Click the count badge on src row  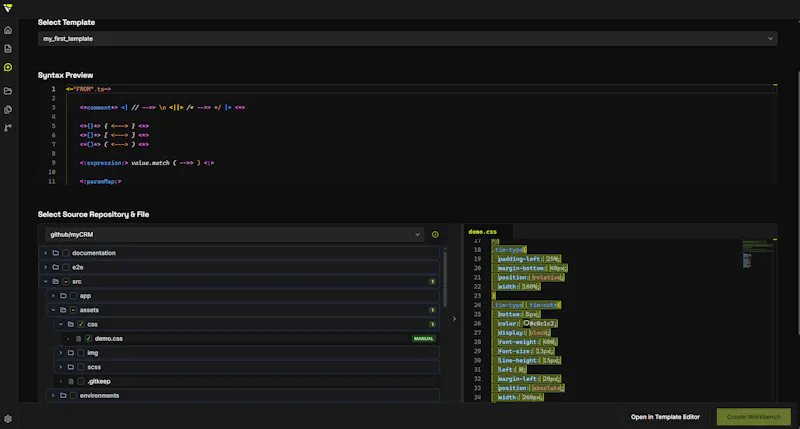pos(432,282)
